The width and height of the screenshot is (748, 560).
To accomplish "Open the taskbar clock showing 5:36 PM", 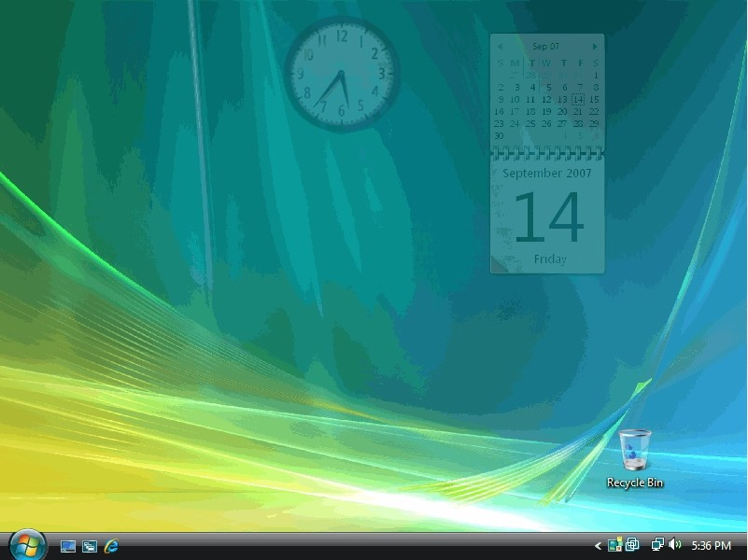I will point(711,546).
